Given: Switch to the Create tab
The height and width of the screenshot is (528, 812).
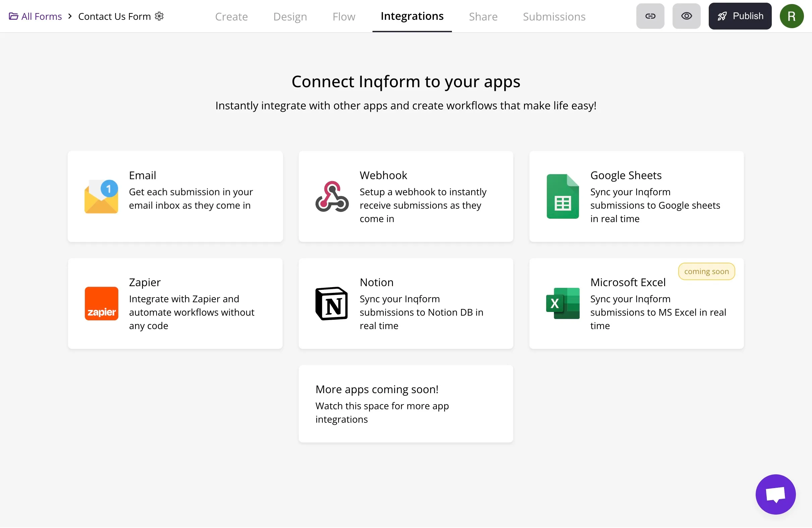Looking at the screenshot, I should (x=232, y=16).
